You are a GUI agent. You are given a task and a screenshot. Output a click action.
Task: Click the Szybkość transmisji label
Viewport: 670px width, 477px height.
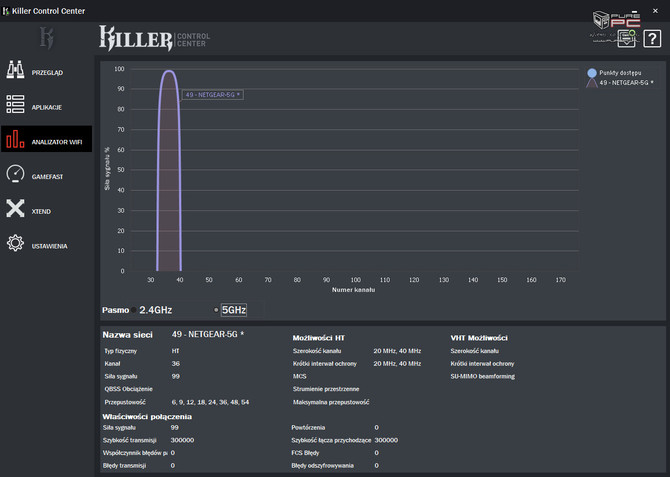tap(129, 440)
